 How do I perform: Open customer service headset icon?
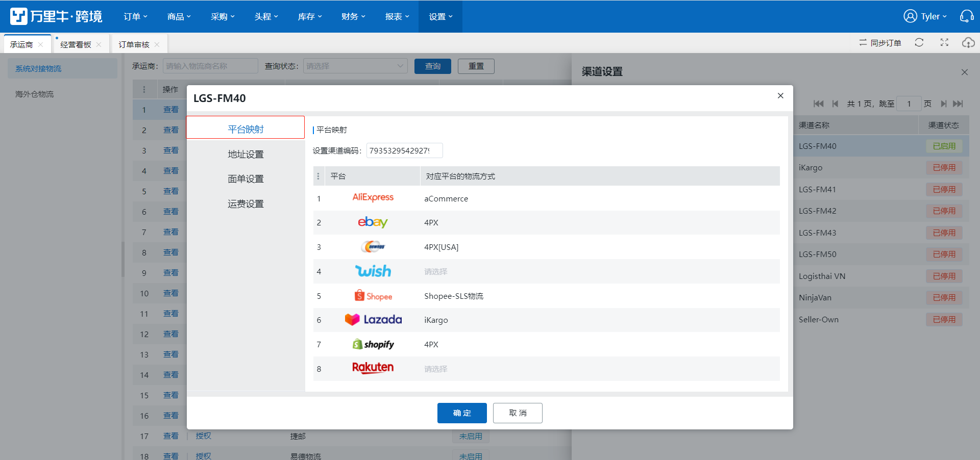tap(967, 16)
